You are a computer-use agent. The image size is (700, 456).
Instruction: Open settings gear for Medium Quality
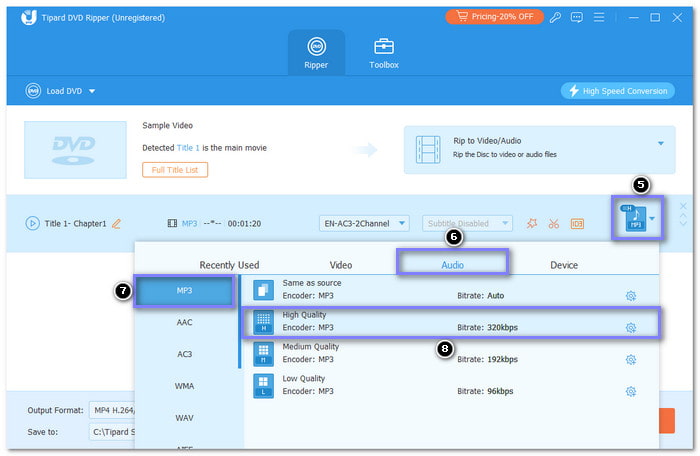pyautogui.click(x=630, y=360)
